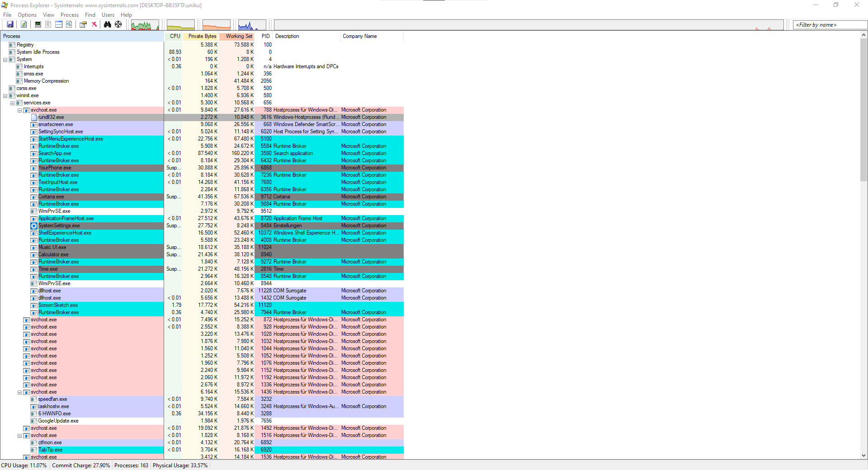The width and height of the screenshot is (868, 470).
Task: Click the View DLLs/Handles toolbar icon
Action: (x=69, y=24)
